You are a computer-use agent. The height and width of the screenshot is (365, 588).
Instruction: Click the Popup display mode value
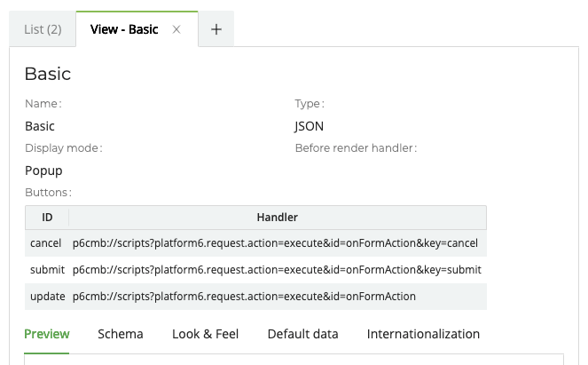tap(43, 171)
